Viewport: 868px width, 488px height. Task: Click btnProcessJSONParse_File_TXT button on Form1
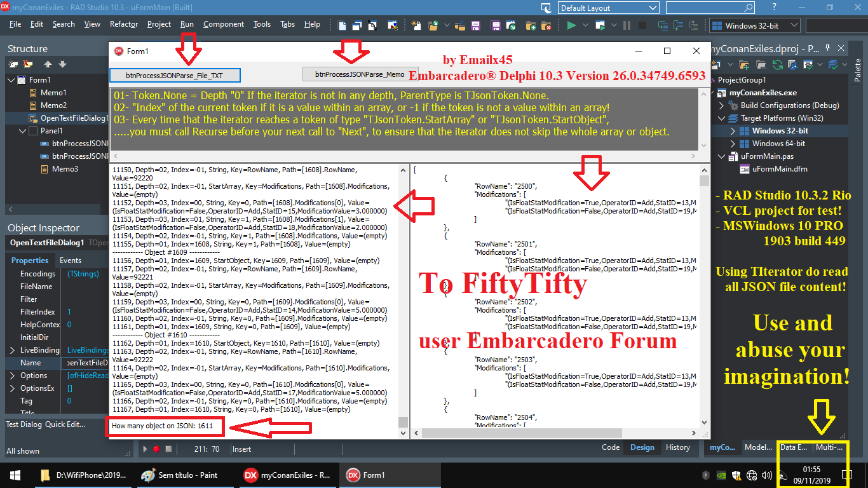click(175, 75)
